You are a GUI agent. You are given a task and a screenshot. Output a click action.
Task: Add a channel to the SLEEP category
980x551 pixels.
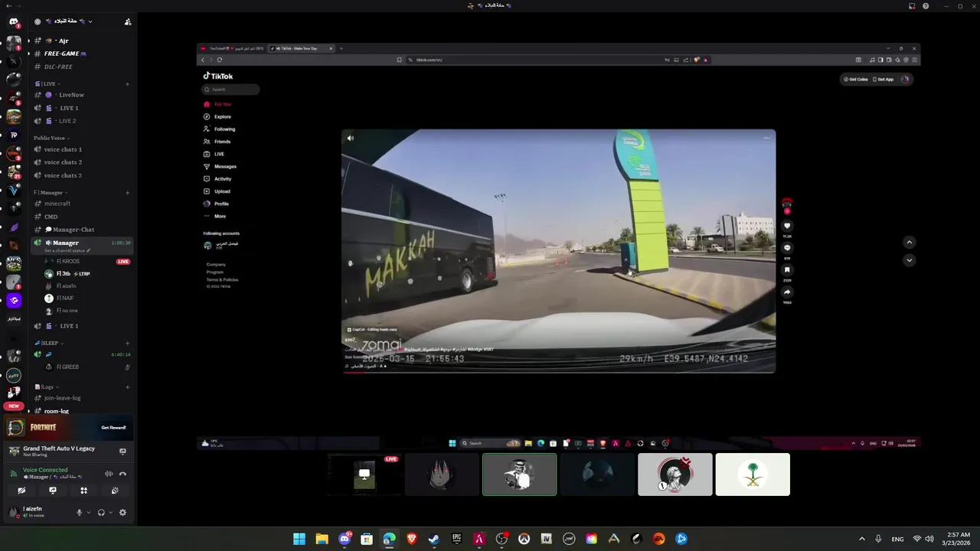click(127, 344)
